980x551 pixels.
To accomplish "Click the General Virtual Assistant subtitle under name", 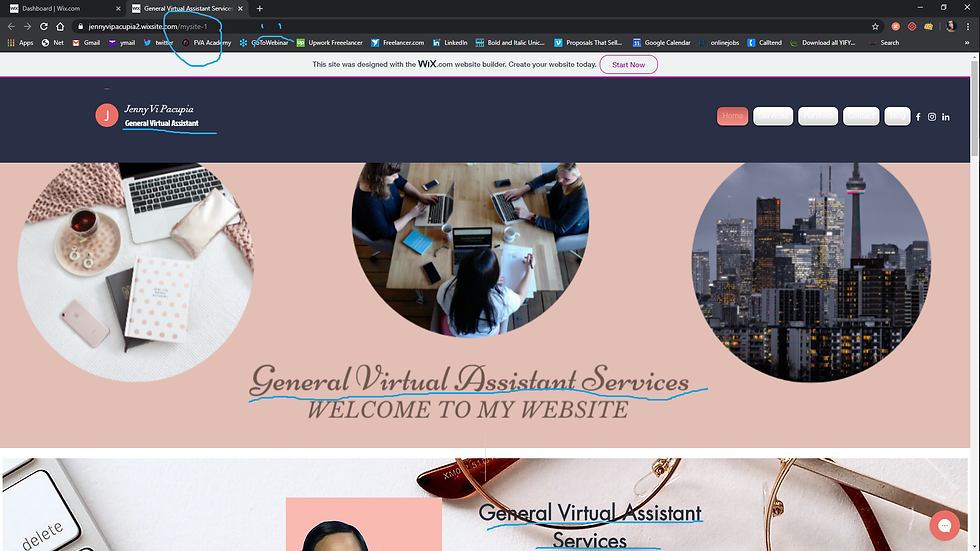I will [x=161, y=123].
